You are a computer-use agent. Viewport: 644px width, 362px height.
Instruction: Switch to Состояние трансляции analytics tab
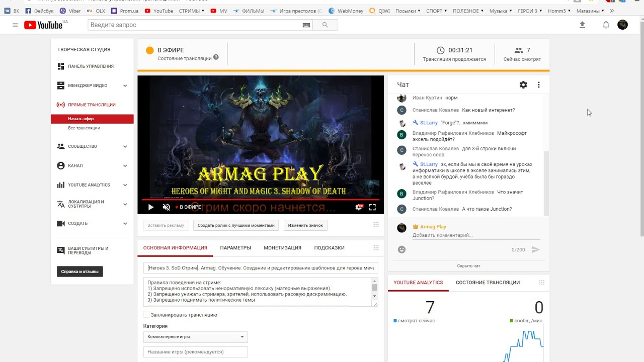click(488, 283)
